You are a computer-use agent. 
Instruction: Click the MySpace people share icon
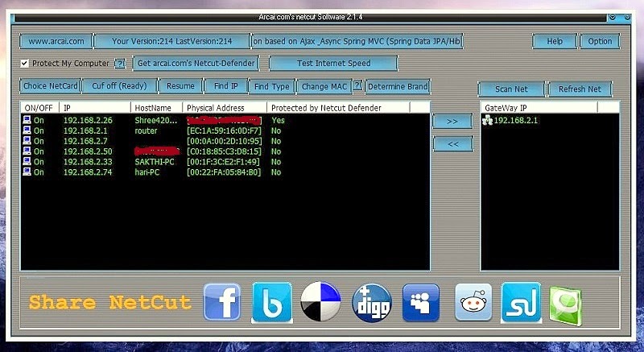click(x=421, y=303)
